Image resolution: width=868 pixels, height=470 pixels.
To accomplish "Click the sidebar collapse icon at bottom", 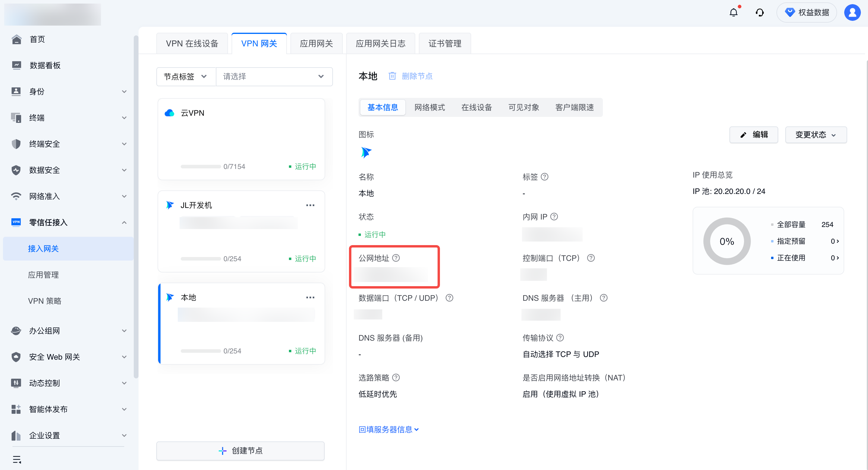I will click(17, 459).
